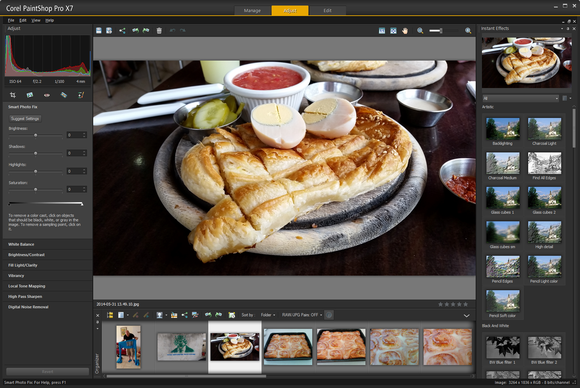
Task: Open the File menu
Action: click(x=11, y=20)
